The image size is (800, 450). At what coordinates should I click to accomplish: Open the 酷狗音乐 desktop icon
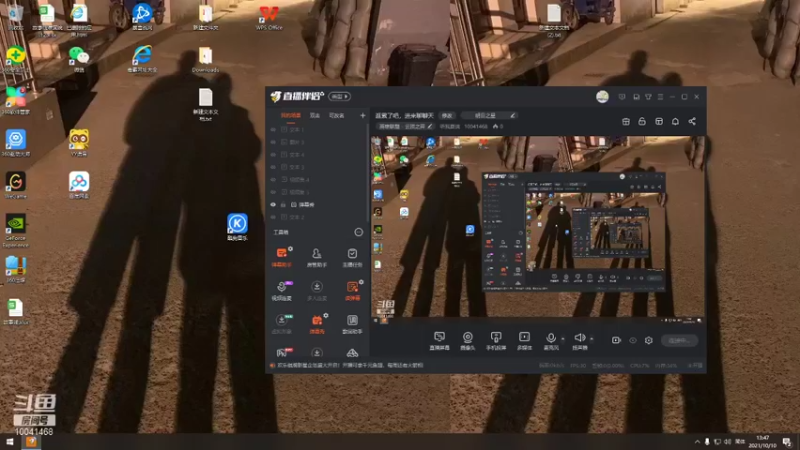tap(237, 227)
